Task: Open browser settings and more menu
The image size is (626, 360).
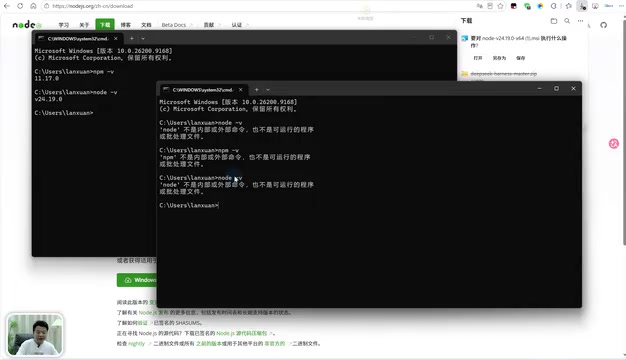Action: tap(621, 6)
